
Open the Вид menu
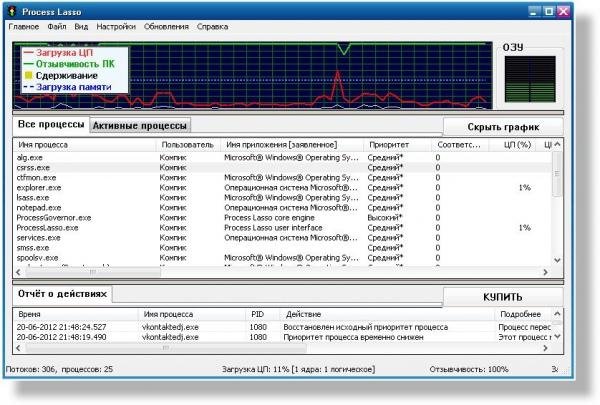pyautogui.click(x=81, y=27)
